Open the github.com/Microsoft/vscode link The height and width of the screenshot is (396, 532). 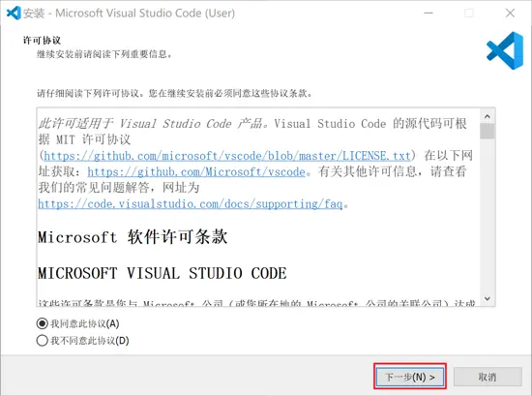196,171
